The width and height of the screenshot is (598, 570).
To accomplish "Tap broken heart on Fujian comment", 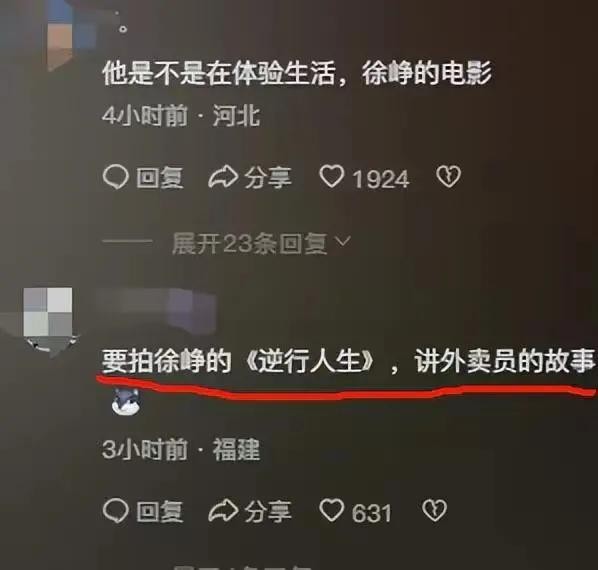I will (434, 510).
